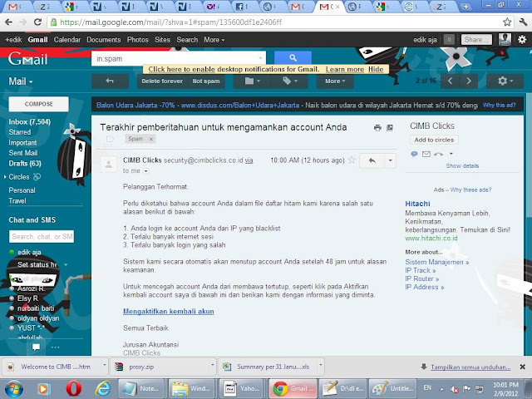Viewport: 532px width, 399px height.
Task: Open contact panel more options arrow
Action: pyautogui.click(x=451, y=154)
